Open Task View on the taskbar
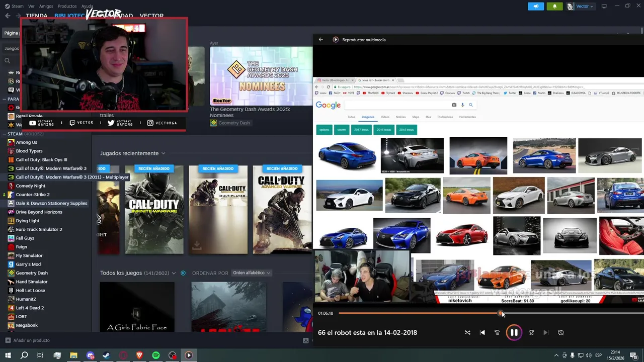644x362 pixels. [x=40, y=355]
